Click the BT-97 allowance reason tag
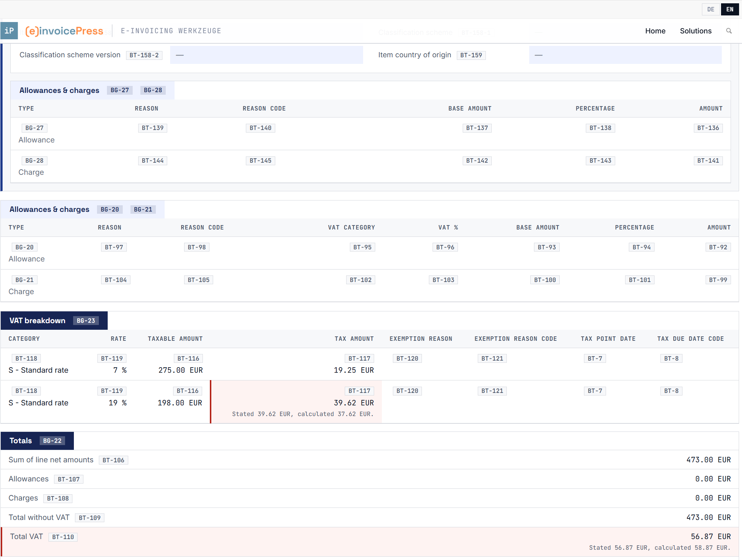The height and width of the screenshot is (560, 742). click(x=114, y=247)
